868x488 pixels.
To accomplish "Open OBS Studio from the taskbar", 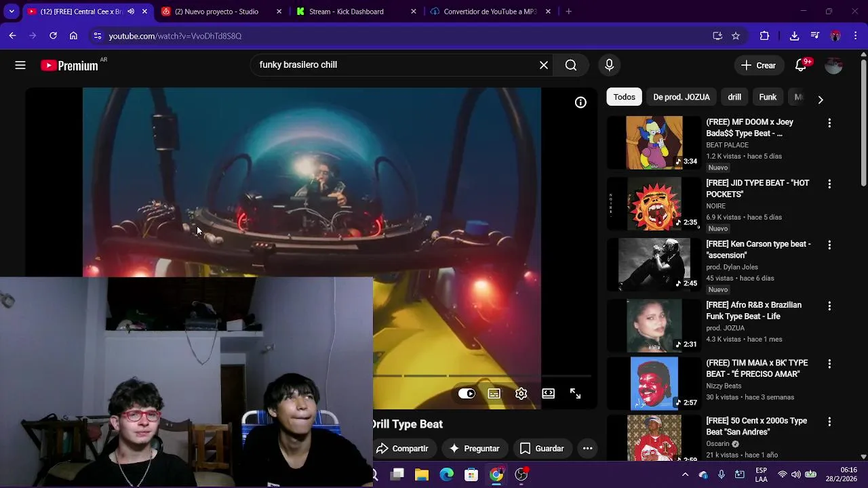I will click(x=521, y=474).
